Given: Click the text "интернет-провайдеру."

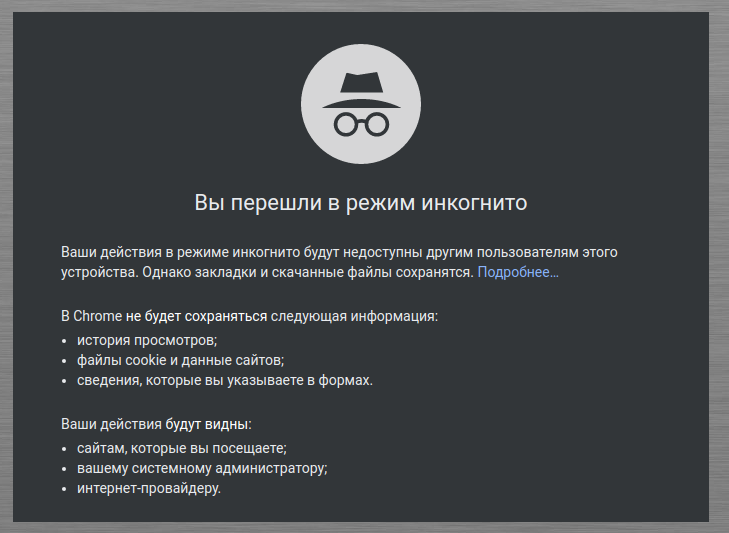Looking at the screenshot, I should click(149, 488).
